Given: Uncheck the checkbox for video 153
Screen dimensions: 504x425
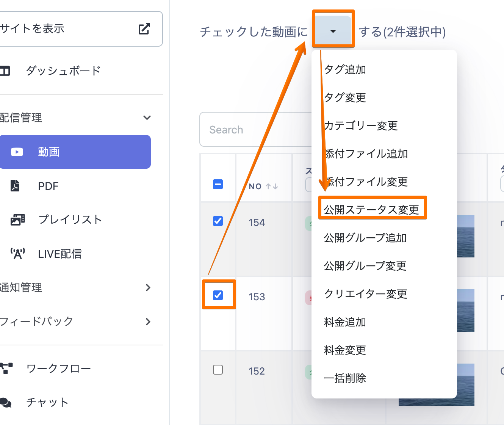Looking at the screenshot, I should (x=218, y=295).
